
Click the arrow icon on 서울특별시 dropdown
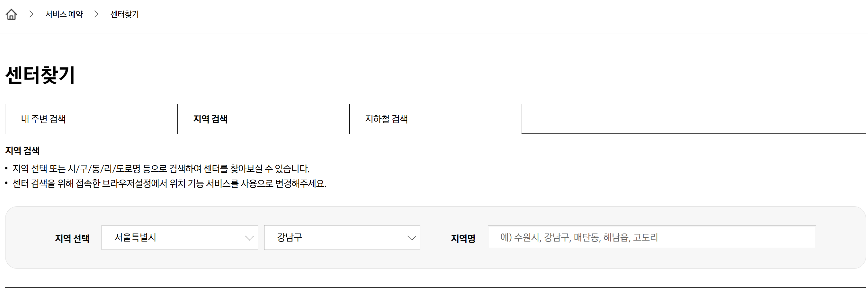click(x=249, y=238)
